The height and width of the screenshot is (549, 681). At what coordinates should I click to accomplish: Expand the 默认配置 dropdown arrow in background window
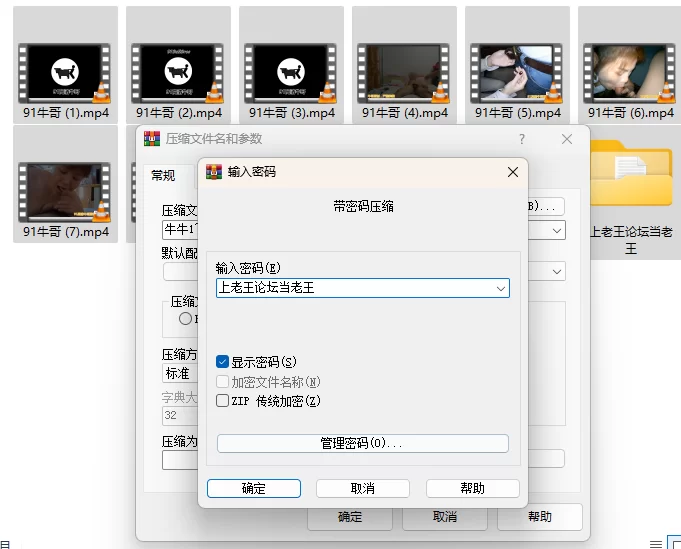(x=557, y=271)
